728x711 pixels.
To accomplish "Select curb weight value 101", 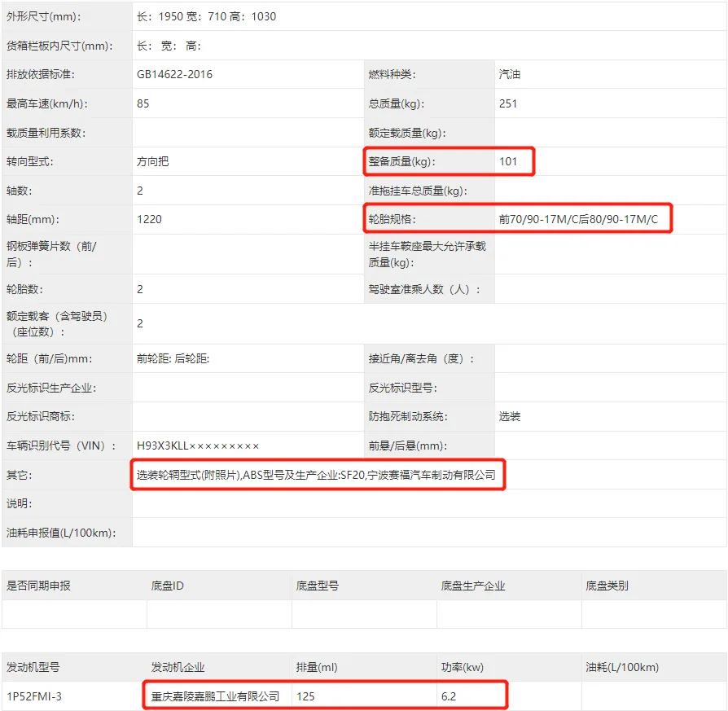I will point(508,161).
